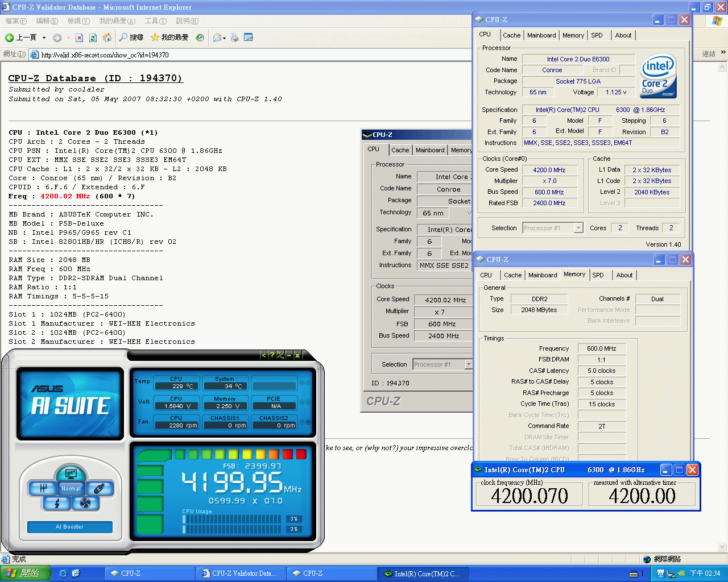Open the 檔案(F) menu in IE

[x=16, y=21]
